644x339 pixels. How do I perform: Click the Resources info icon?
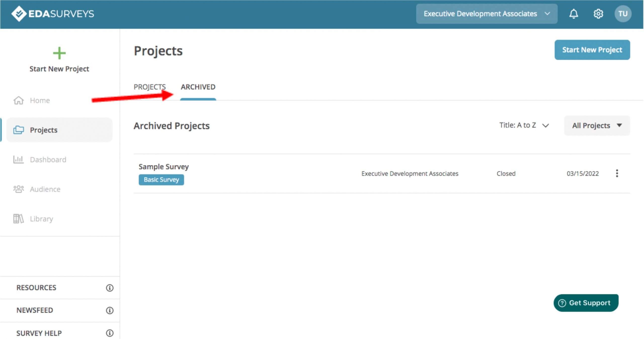point(110,288)
